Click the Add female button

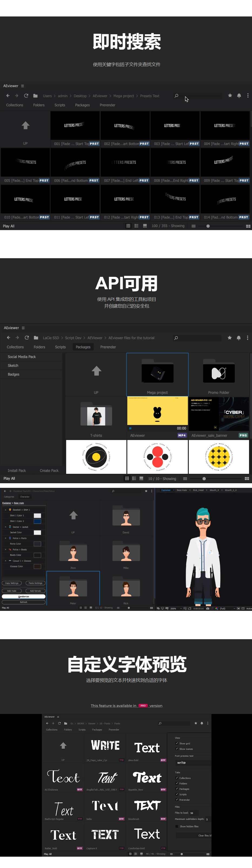pos(35,591)
